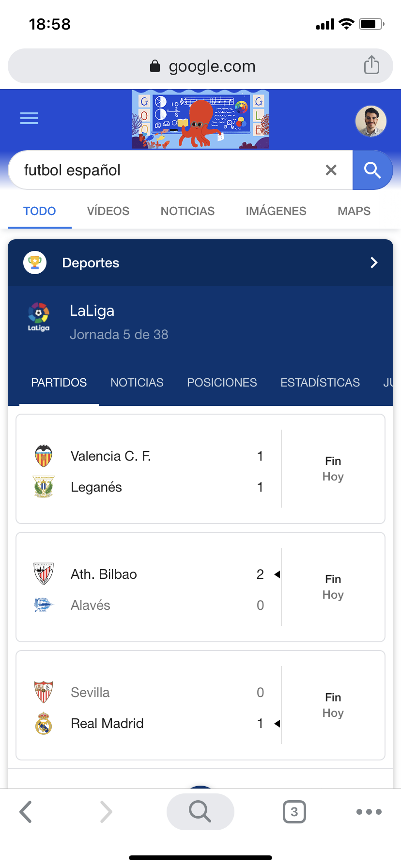Screen dimensions: 401x868
Task: Open the profile avatar picture
Action: [x=370, y=121]
